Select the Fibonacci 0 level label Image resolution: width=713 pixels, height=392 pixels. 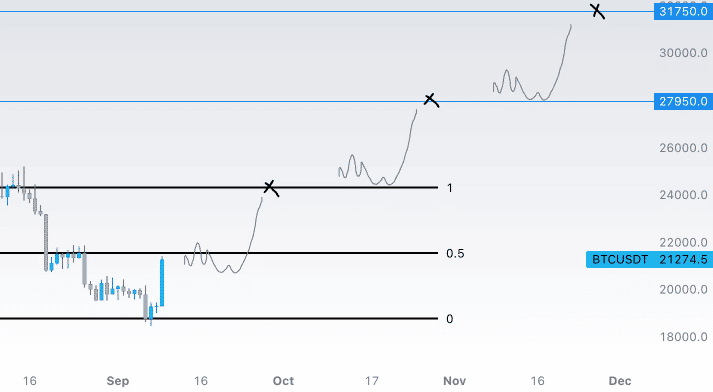(450, 319)
